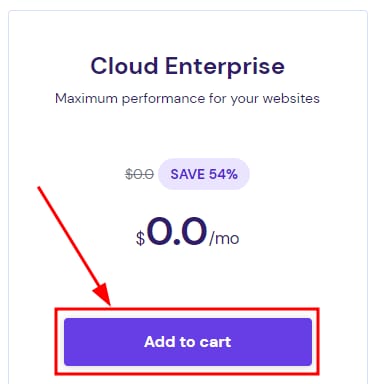
Task: Click the red arrow annotation head
Action: tap(102, 294)
